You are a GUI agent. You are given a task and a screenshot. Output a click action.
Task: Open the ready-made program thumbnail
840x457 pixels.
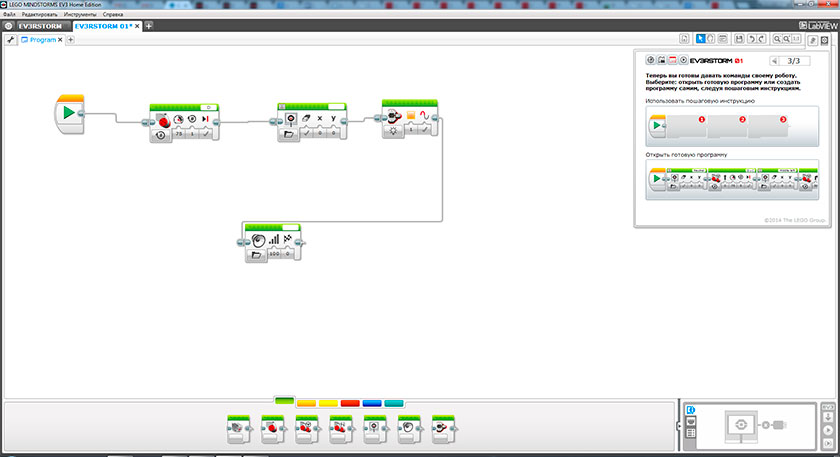coord(732,179)
